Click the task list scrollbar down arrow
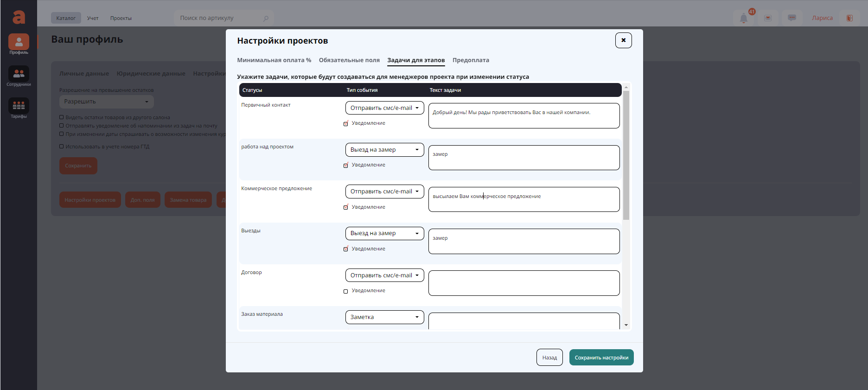 click(x=626, y=325)
